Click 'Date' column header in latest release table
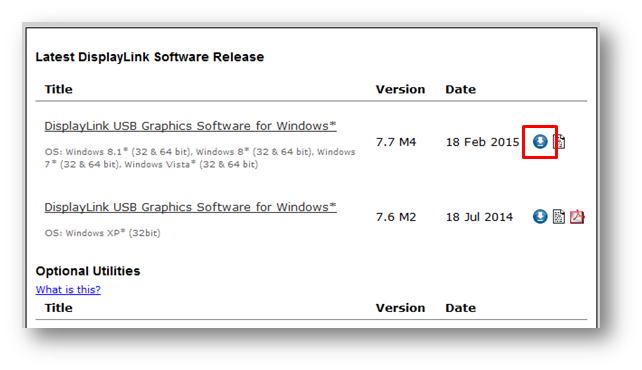The height and width of the screenshot is (370, 642). (x=461, y=89)
